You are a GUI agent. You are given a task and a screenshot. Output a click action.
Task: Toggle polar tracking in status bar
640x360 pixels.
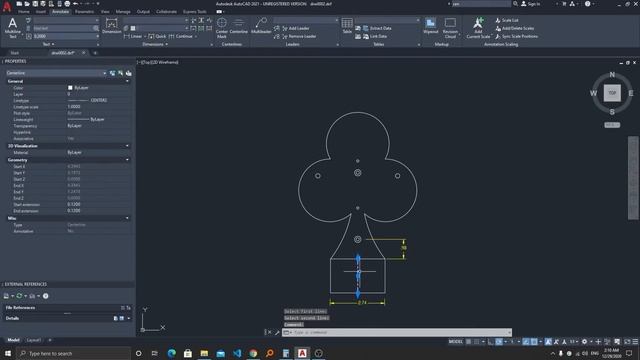tap(499, 342)
